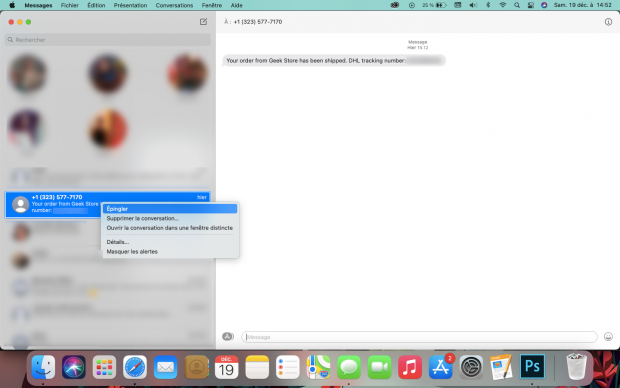Compose a new message with the pencil icon
The height and width of the screenshot is (388, 620).
[x=203, y=22]
